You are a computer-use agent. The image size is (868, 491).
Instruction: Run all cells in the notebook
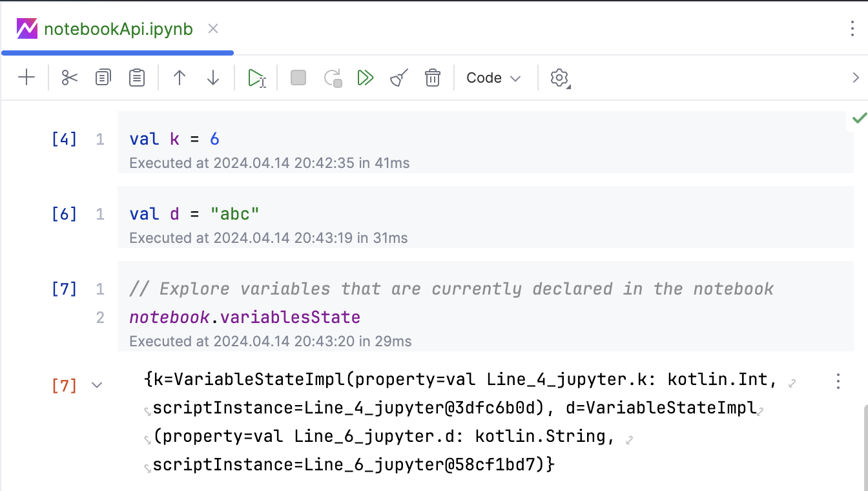click(x=366, y=78)
